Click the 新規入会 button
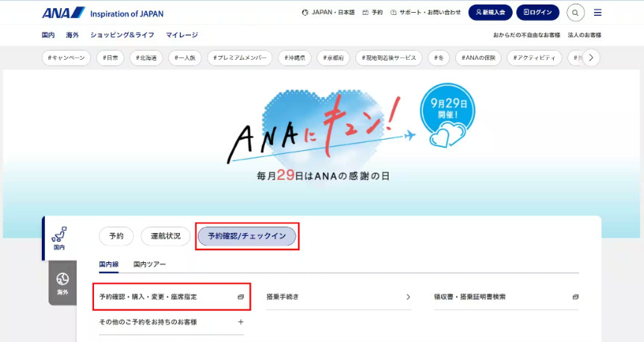Screen dimensions: 644x342 (490, 13)
